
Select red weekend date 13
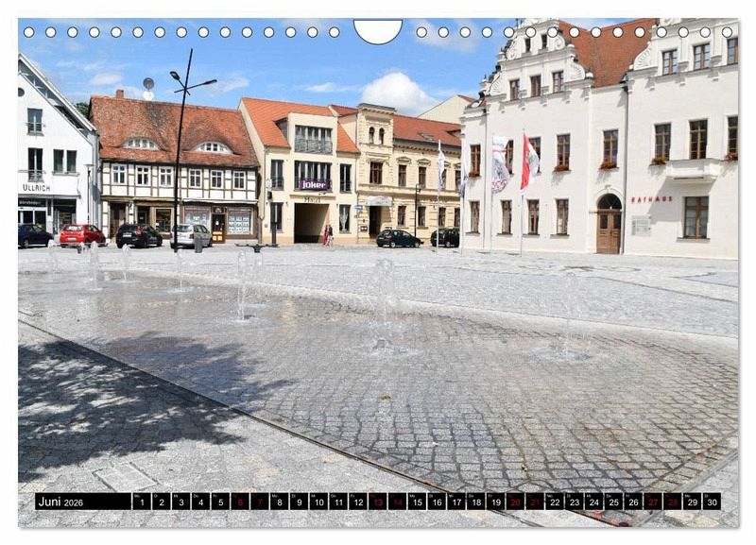pyautogui.click(x=378, y=502)
